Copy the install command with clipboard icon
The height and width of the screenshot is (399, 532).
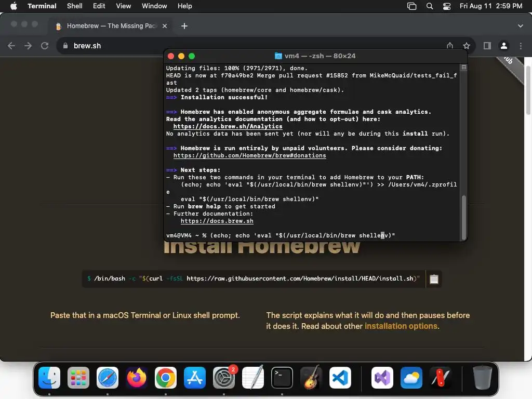[x=434, y=279]
